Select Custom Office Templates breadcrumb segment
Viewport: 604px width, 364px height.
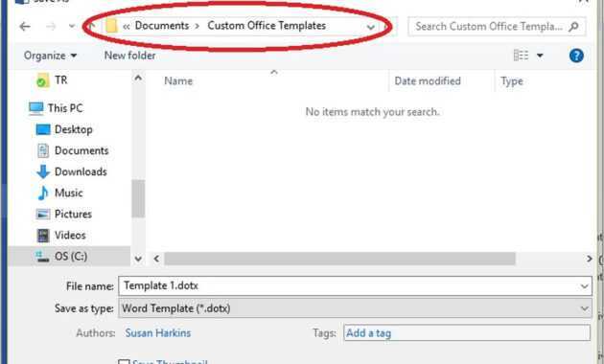[x=267, y=26]
